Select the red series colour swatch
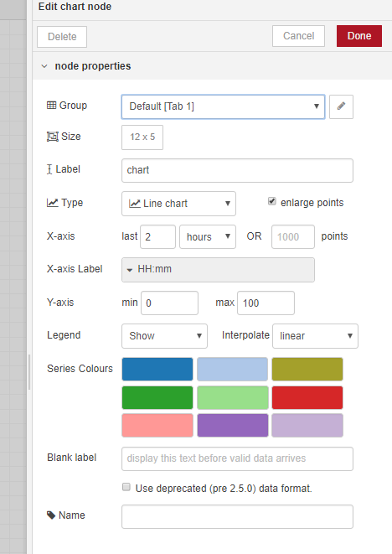Screen dimensions: 392x554 (x=307, y=397)
